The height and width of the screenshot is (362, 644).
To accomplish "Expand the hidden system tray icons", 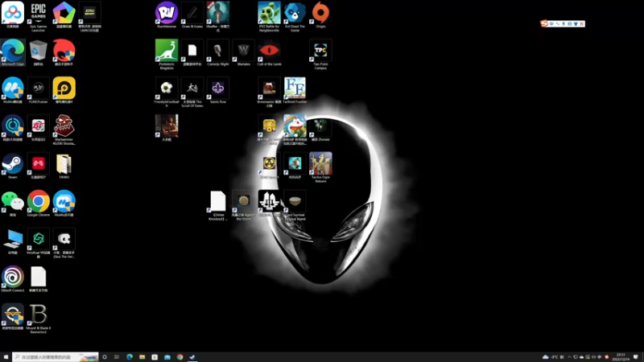I will [x=569, y=357].
